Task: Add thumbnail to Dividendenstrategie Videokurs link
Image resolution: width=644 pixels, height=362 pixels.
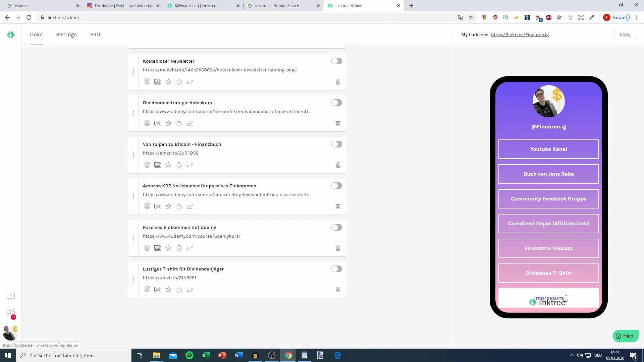Action: (158, 123)
